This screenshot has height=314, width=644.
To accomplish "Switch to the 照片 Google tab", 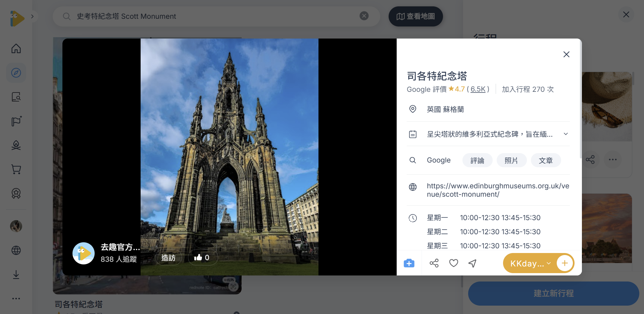I will tap(511, 160).
